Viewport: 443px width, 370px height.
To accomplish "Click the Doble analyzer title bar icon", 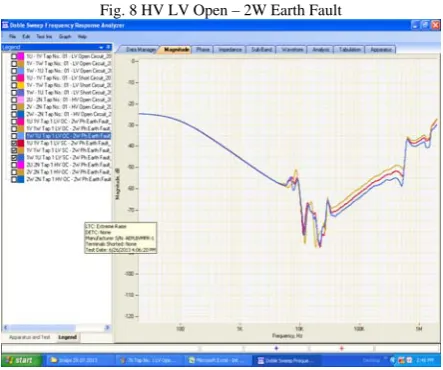I will pyautogui.click(x=5, y=25).
